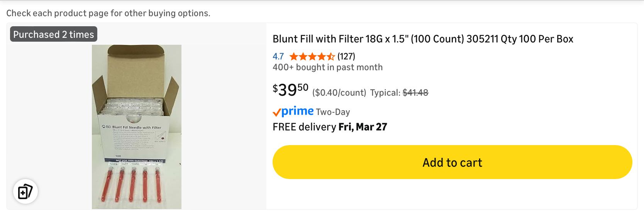The width and height of the screenshot is (644, 213).
Task: Click "Check each product page" notice text
Action: point(108,13)
